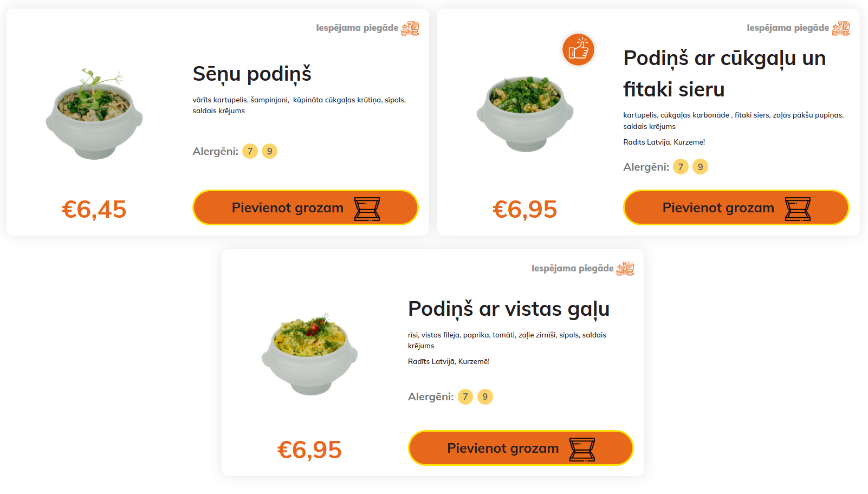This screenshot has width=868, height=494.
Task: Click allergen 7 badge on cūkgaļu fitaki dish
Action: coord(681,167)
